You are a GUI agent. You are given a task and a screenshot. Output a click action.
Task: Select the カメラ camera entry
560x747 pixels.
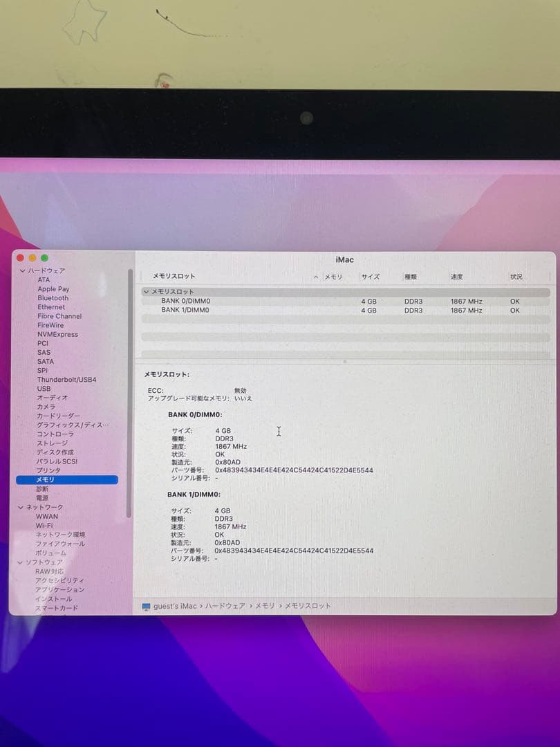coord(45,406)
